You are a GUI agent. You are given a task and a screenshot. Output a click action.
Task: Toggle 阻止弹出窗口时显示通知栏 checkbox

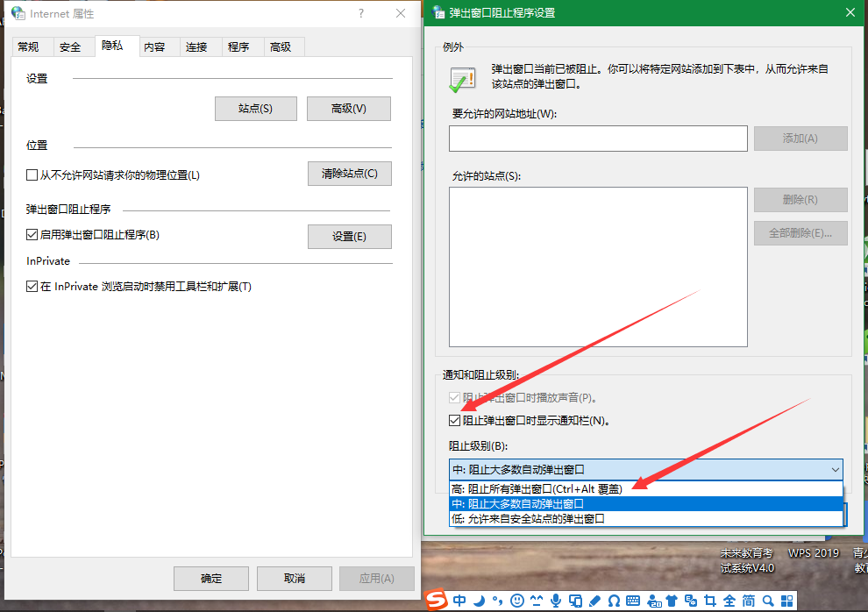pyautogui.click(x=455, y=421)
